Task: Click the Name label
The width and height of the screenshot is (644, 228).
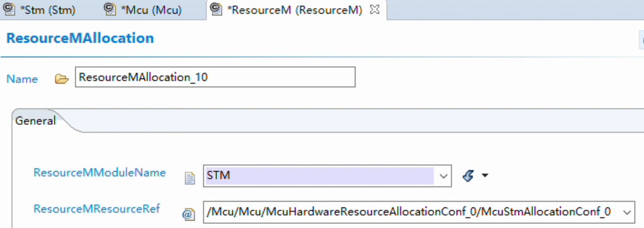Action: (x=22, y=79)
